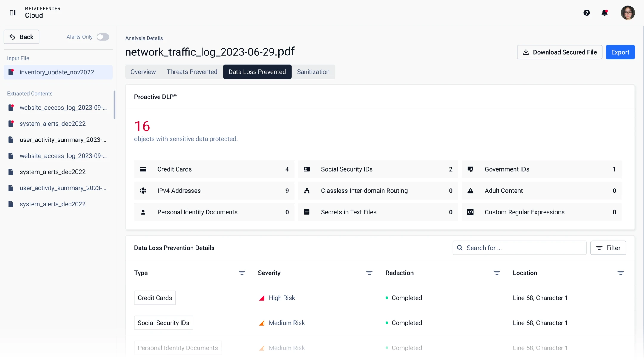Image resolution: width=644 pixels, height=361 pixels.
Task: Open the Severity column filter
Action: (369, 273)
